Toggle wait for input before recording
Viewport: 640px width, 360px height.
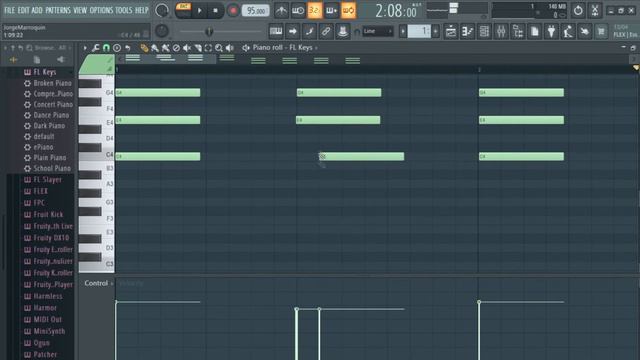point(298,11)
